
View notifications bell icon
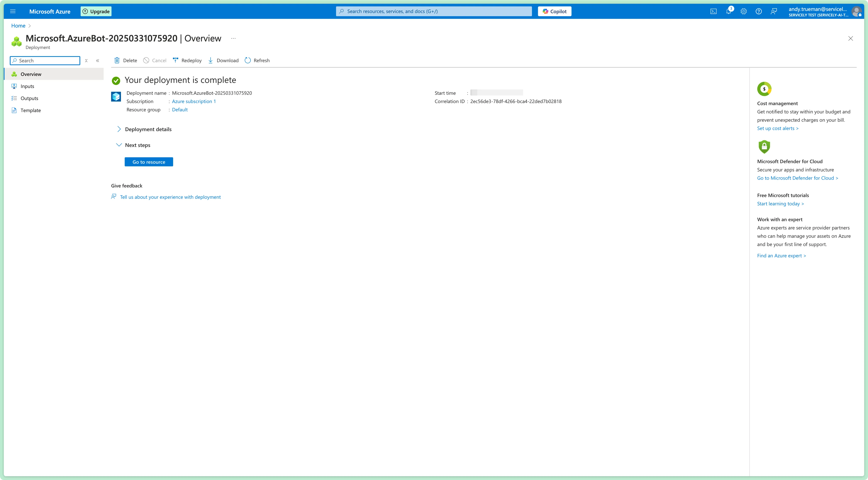point(729,11)
